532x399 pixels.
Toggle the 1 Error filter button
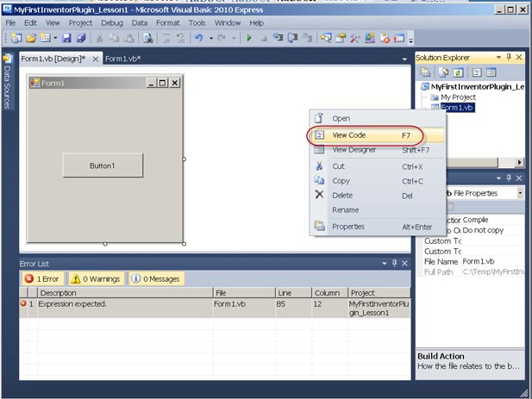43,278
